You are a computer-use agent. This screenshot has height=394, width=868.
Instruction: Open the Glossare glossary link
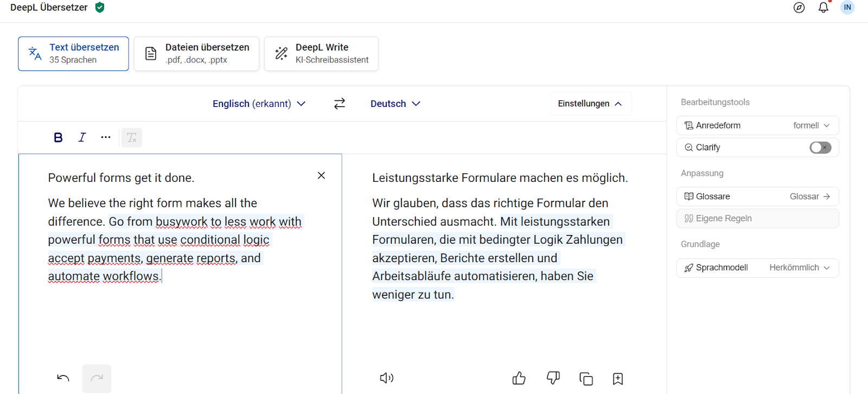(x=809, y=196)
